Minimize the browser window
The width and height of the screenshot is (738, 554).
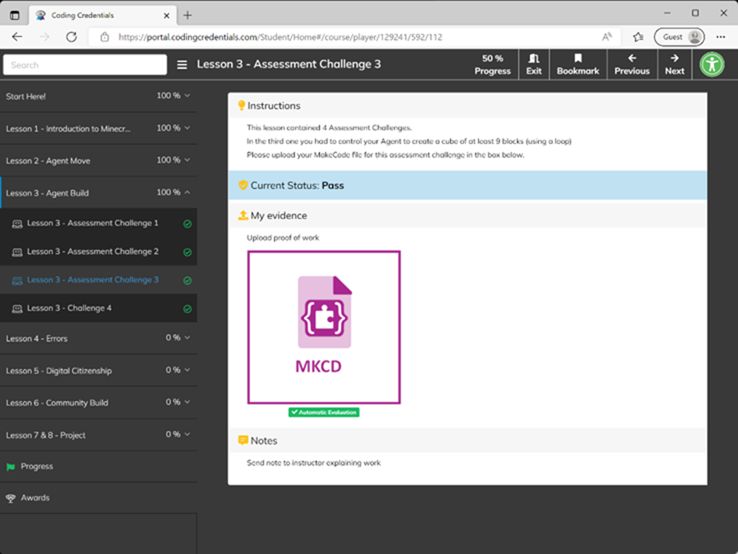[667, 13]
